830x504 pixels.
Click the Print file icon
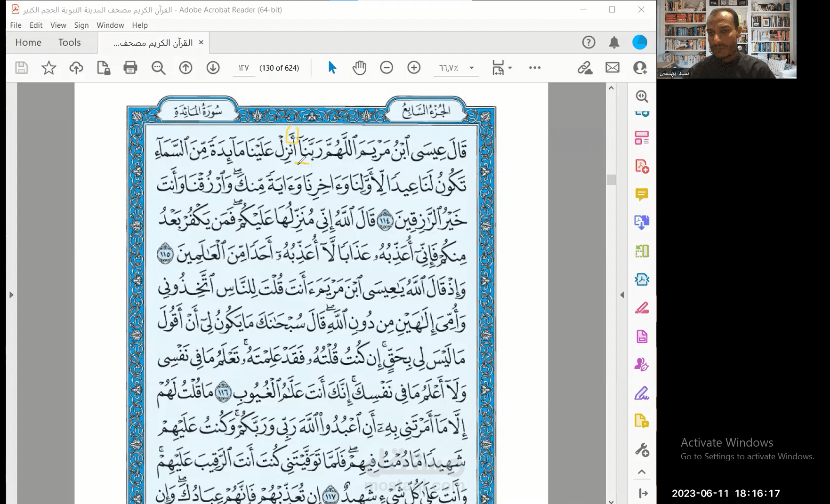130,68
